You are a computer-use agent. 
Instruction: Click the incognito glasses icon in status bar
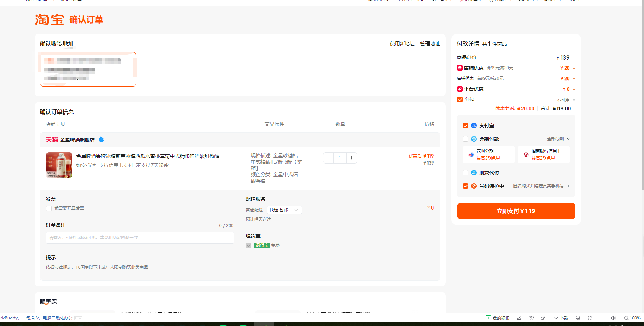tap(578, 318)
